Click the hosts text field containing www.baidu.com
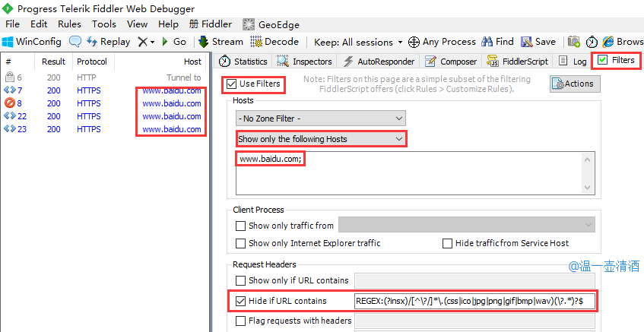Image resolution: width=644 pixels, height=332 pixels. [414, 172]
